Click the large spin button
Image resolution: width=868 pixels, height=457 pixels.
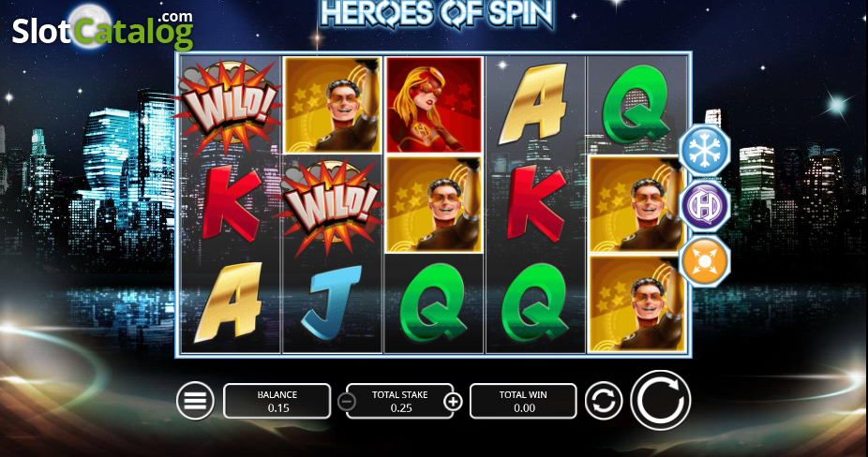coord(661,400)
